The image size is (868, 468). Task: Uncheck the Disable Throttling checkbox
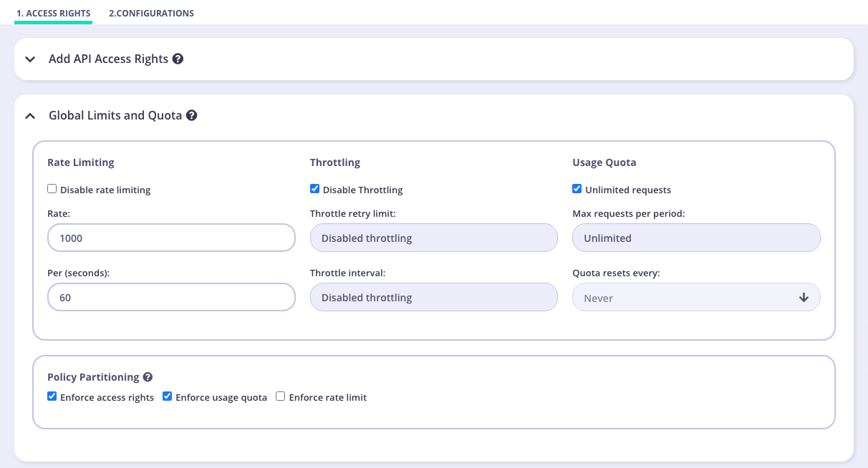coord(315,190)
